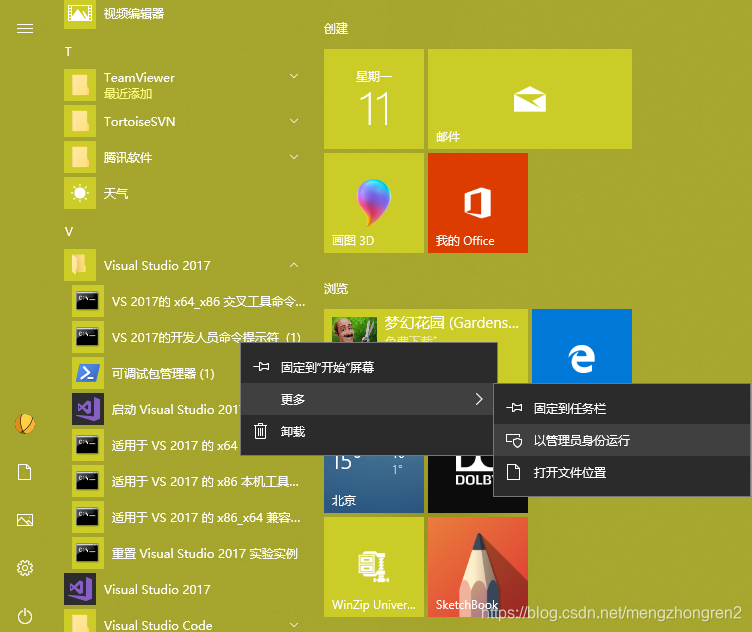This screenshot has width=752, height=632.
Task: Click the 天气 app label
Action: [x=116, y=193]
